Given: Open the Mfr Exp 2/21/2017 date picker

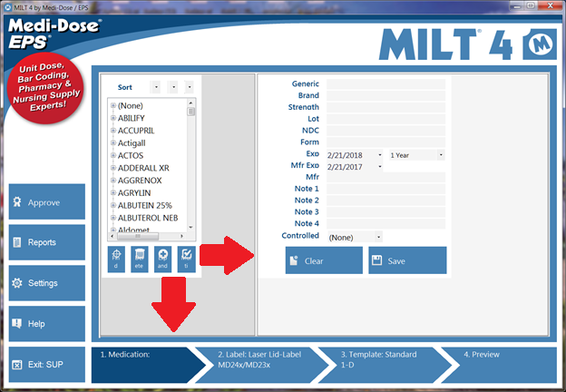Looking at the screenshot, I should tap(379, 166).
